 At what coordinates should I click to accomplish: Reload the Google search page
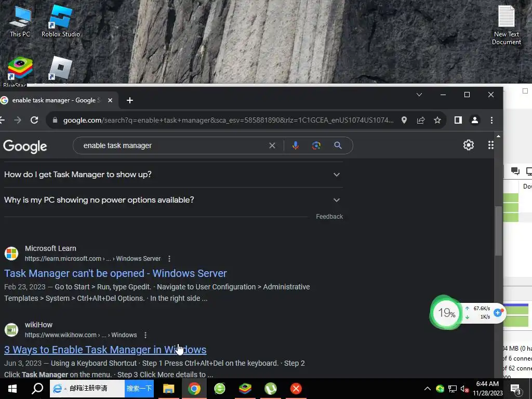34,120
